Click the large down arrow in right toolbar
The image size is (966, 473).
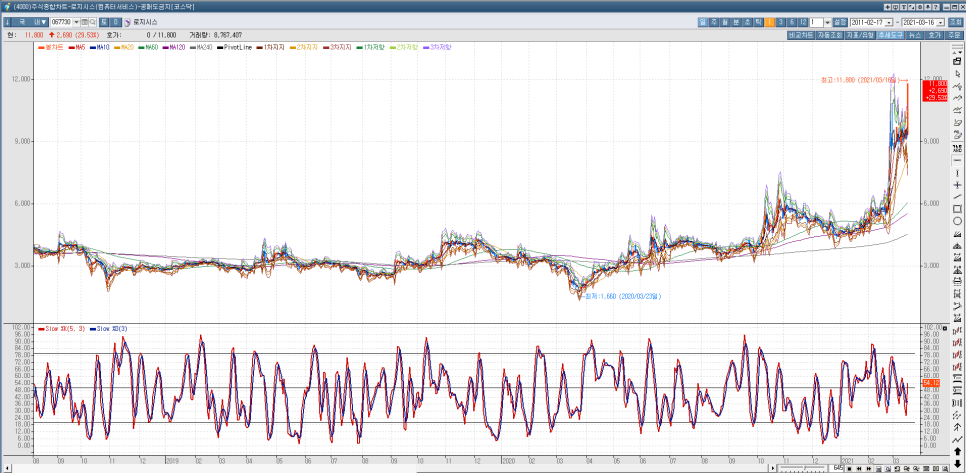coord(957,464)
